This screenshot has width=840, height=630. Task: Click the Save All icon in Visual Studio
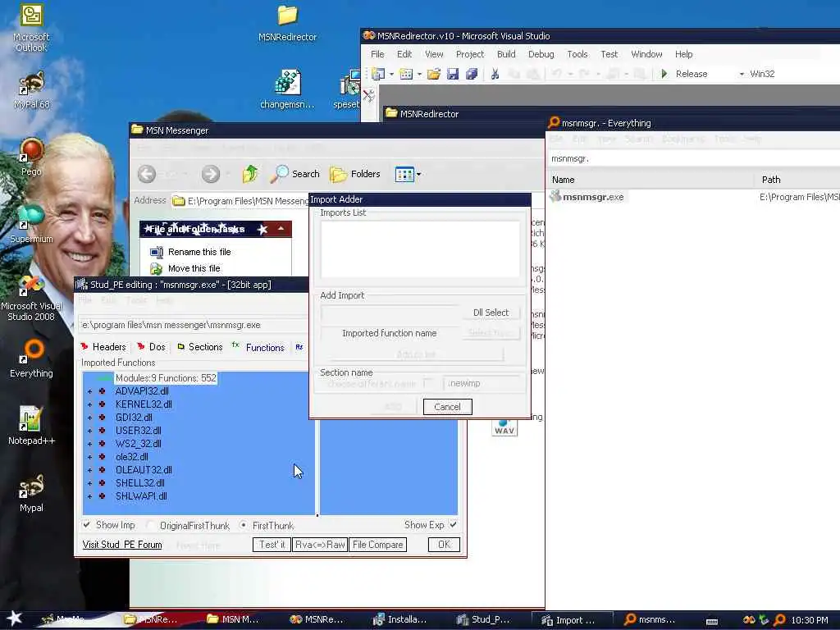point(472,74)
